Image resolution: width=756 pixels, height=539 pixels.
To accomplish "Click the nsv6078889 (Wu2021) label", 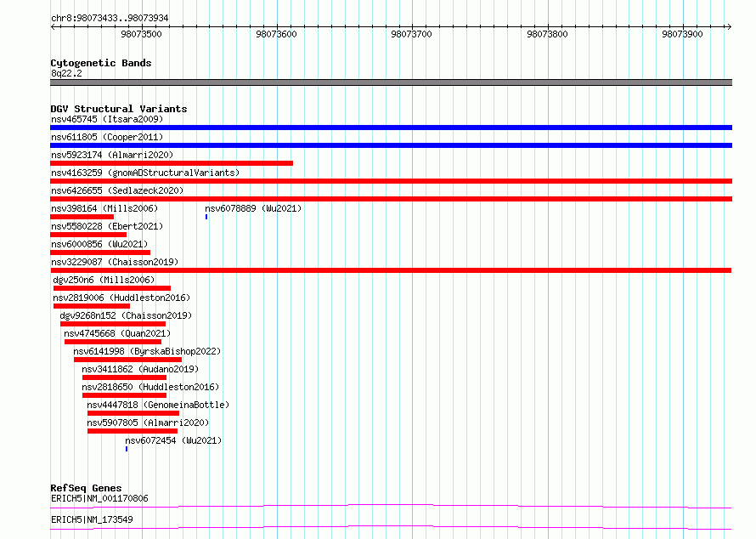I will point(253,208).
